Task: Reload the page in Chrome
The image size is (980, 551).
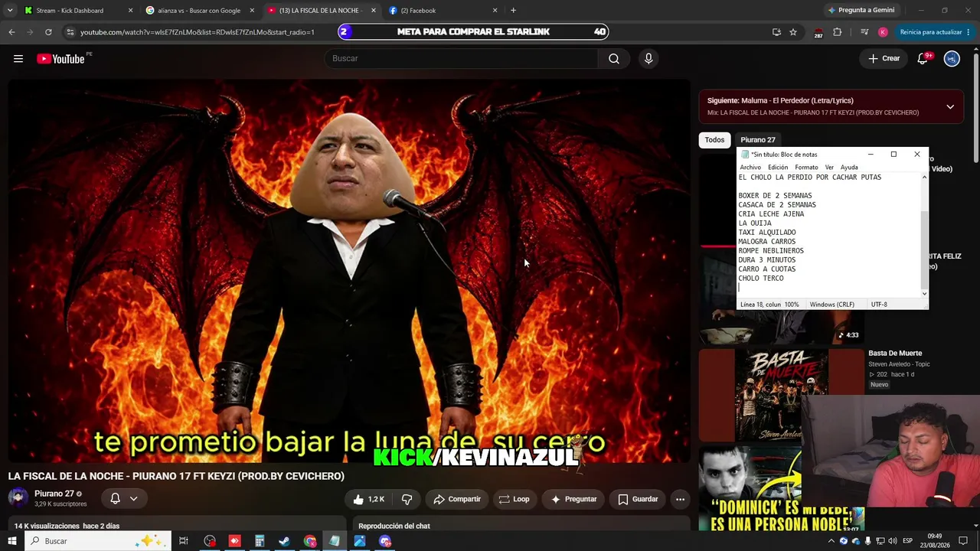Action: click(x=48, y=32)
